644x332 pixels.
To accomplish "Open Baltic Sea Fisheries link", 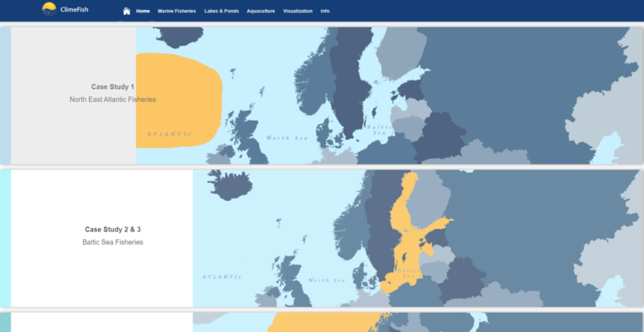I will click(112, 242).
